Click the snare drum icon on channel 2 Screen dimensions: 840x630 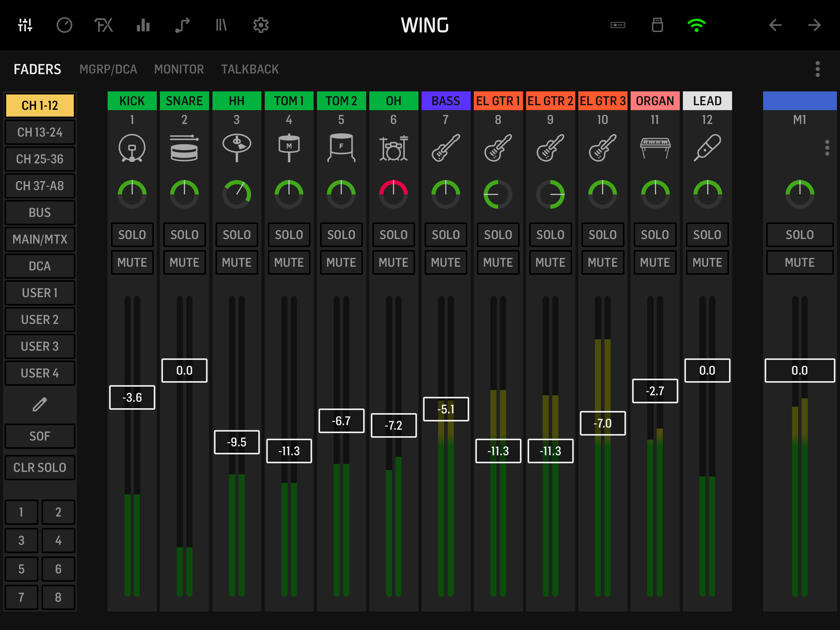pyautogui.click(x=184, y=148)
